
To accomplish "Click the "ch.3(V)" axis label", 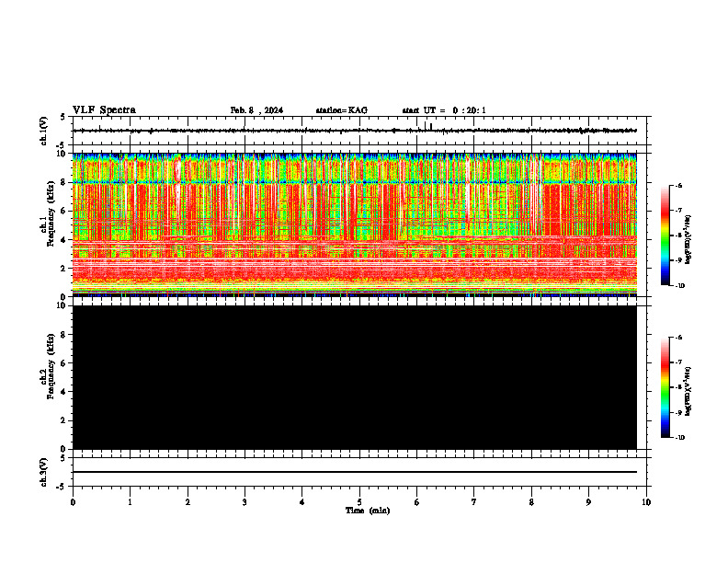I will tap(44, 472).
